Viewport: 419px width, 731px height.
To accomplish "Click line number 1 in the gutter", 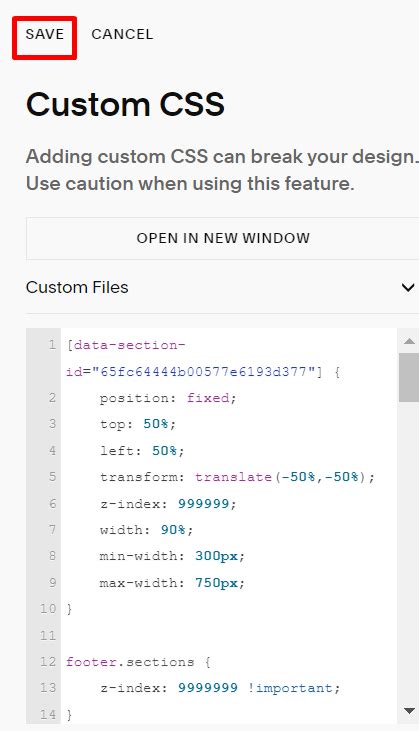I will [x=52, y=345].
